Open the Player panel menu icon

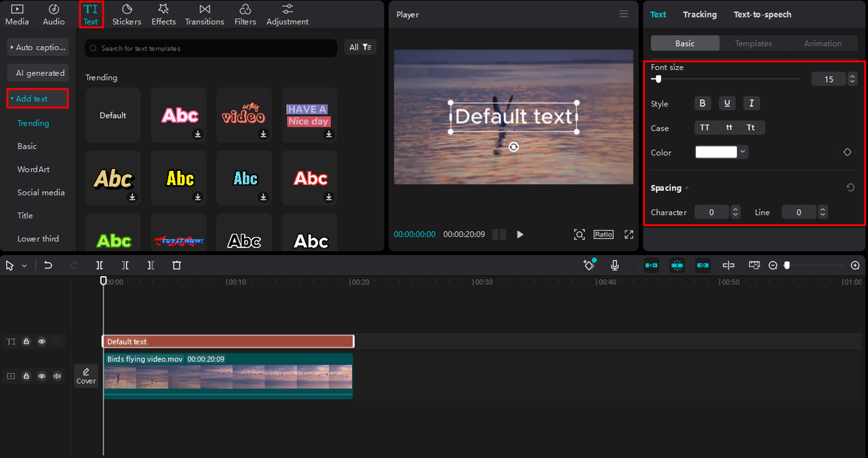(624, 14)
